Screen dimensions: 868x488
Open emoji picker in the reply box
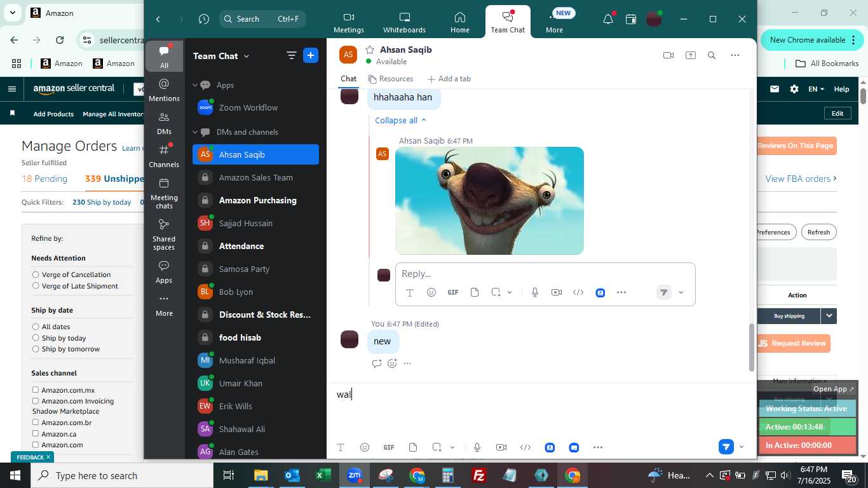431,292
